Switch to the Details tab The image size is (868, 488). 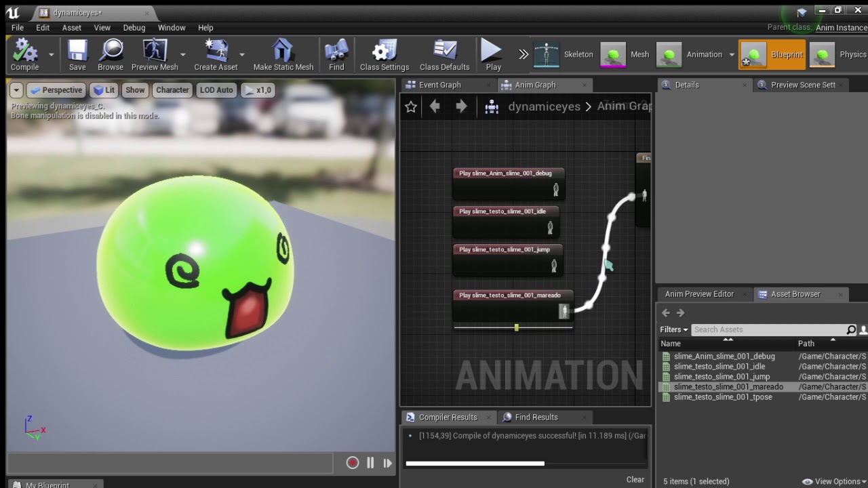[687, 85]
